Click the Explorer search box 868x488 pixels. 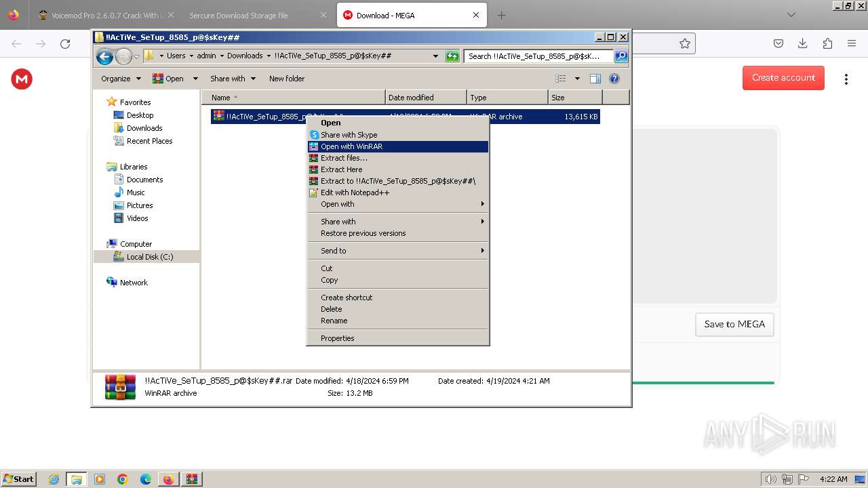tap(539, 56)
